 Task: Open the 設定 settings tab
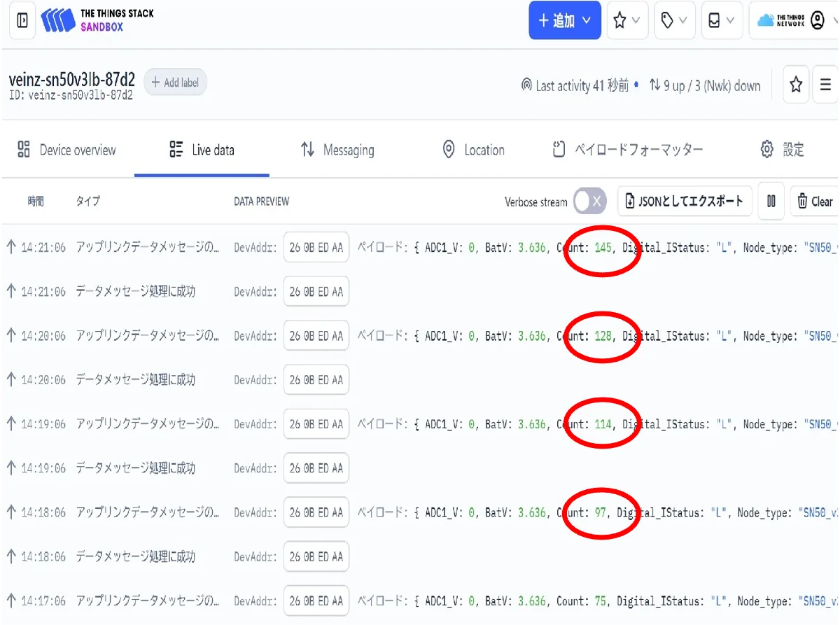[782, 150]
